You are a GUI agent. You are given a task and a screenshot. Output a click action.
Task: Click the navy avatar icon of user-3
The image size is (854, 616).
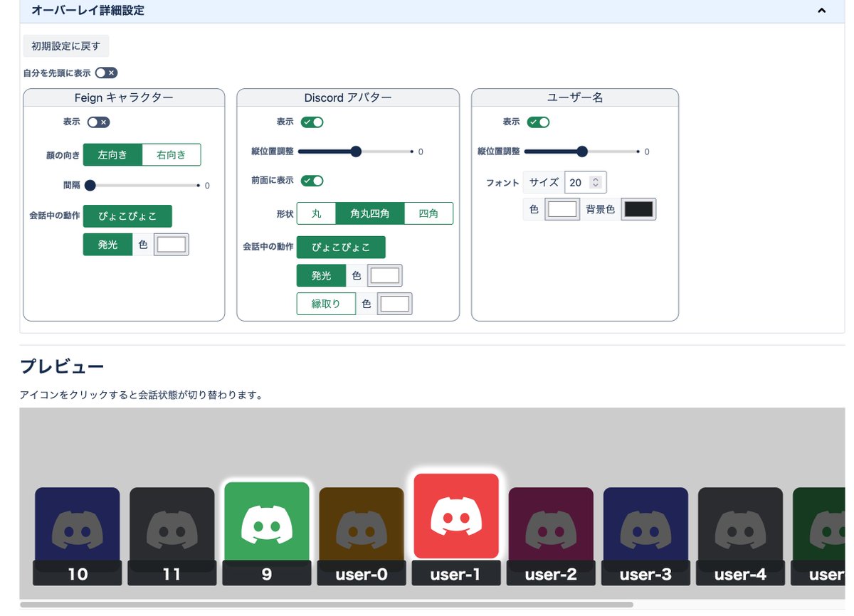click(645, 525)
